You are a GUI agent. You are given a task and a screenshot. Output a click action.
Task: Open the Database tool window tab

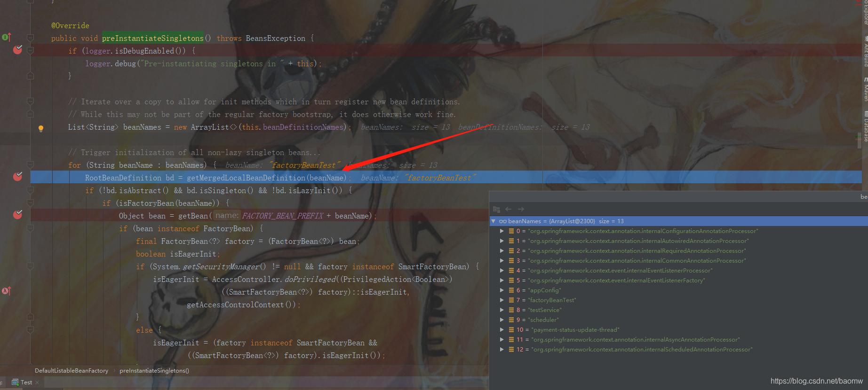click(865, 126)
